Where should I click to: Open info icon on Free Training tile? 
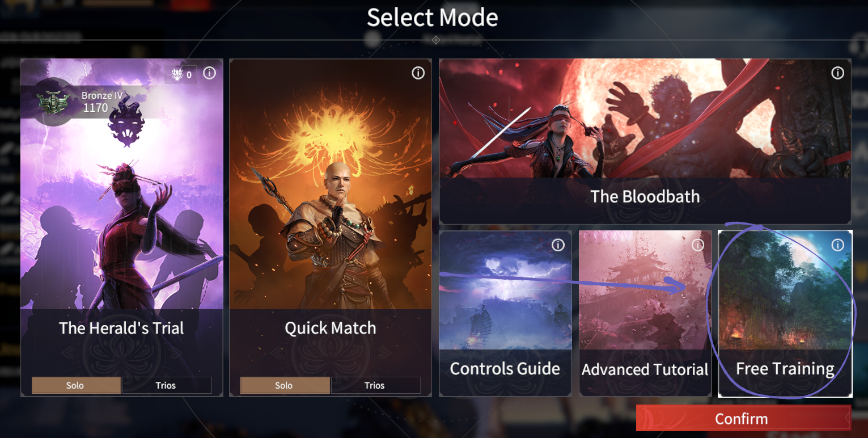coord(837,245)
